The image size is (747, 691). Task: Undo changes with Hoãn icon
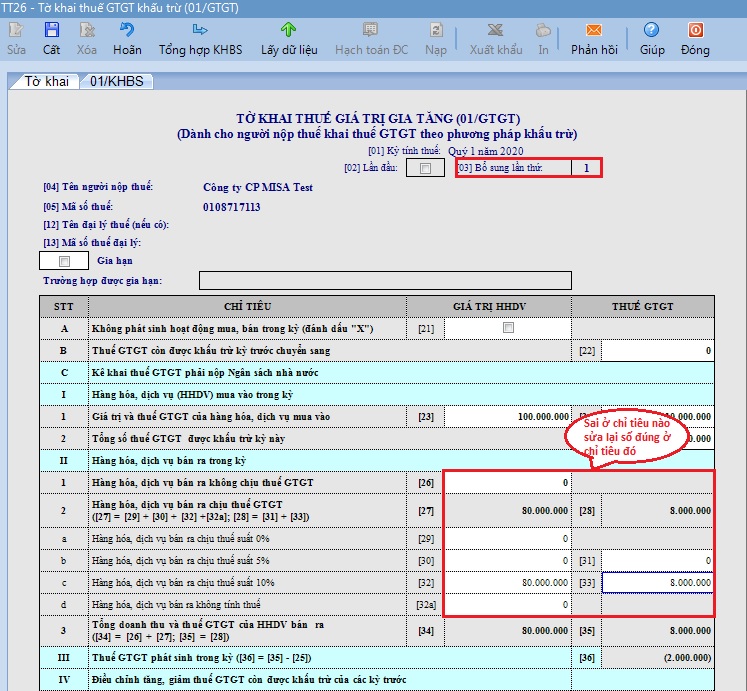(x=127, y=30)
